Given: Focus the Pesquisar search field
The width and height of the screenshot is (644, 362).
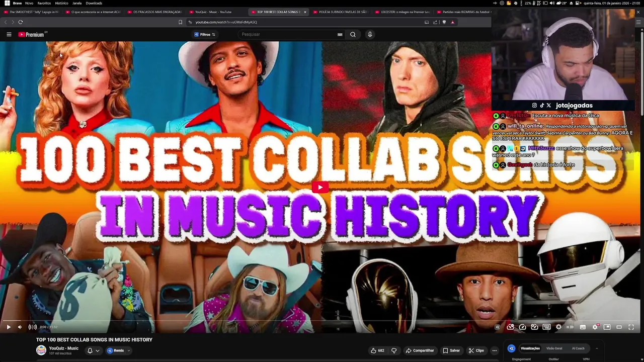Looking at the screenshot, I should [x=287, y=34].
